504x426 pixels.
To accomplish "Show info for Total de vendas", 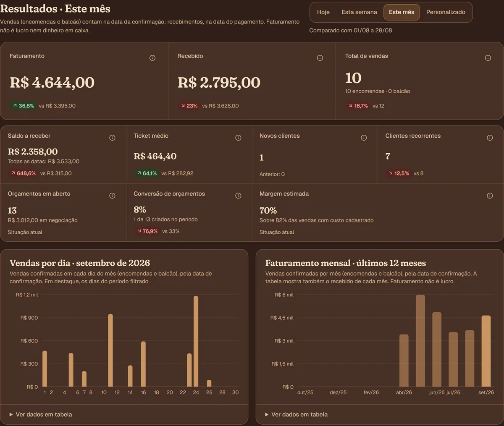I will pos(488,58).
